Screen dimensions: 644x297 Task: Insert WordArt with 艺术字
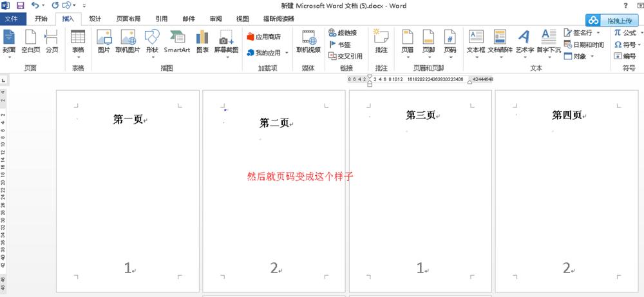(x=524, y=44)
